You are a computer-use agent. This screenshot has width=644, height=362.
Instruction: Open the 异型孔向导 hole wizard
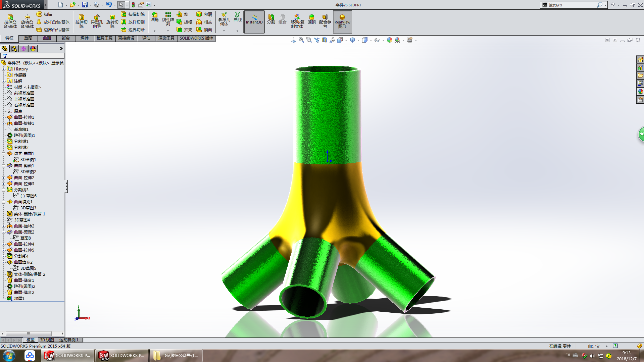point(97,21)
